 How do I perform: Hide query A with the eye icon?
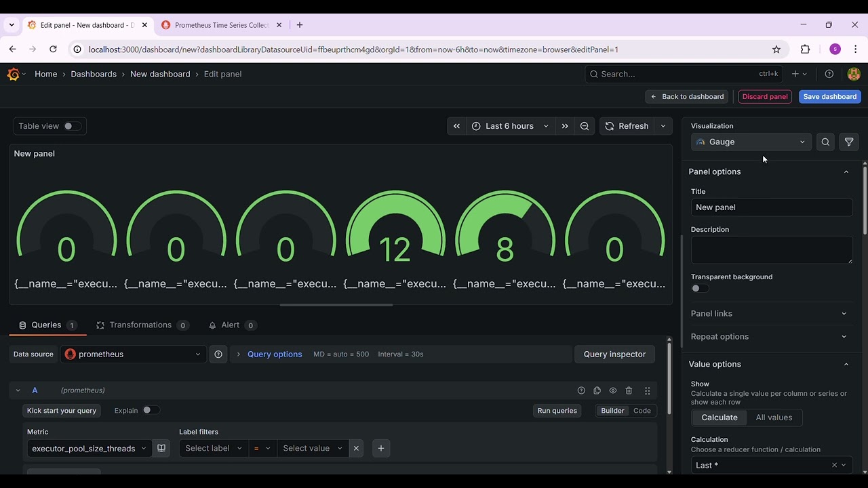[613, 390]
